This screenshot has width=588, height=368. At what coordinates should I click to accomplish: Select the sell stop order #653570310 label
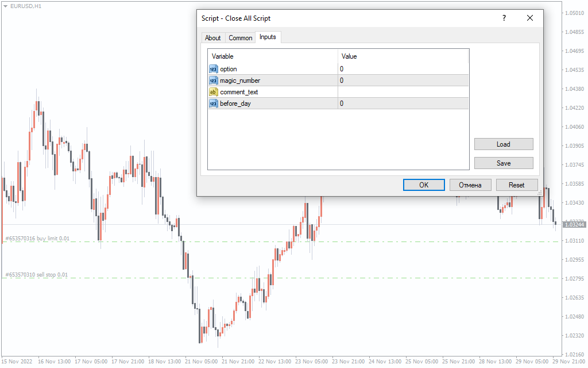(36, 275)
